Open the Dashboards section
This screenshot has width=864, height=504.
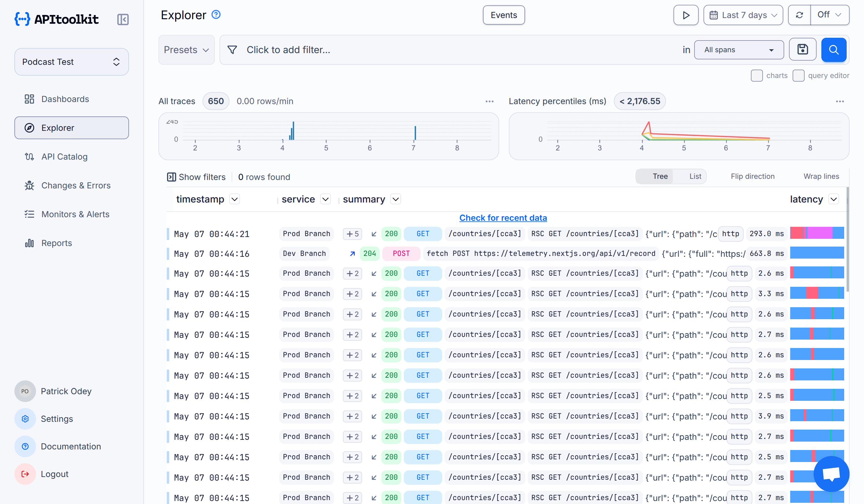click(x=65, y=99)
